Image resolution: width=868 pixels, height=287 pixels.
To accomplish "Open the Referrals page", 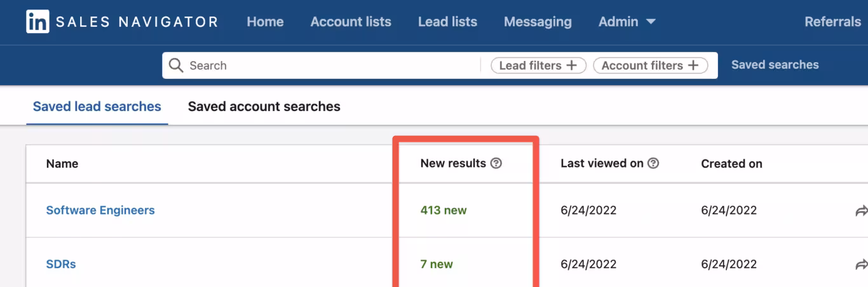I will [x=832, y=22].
